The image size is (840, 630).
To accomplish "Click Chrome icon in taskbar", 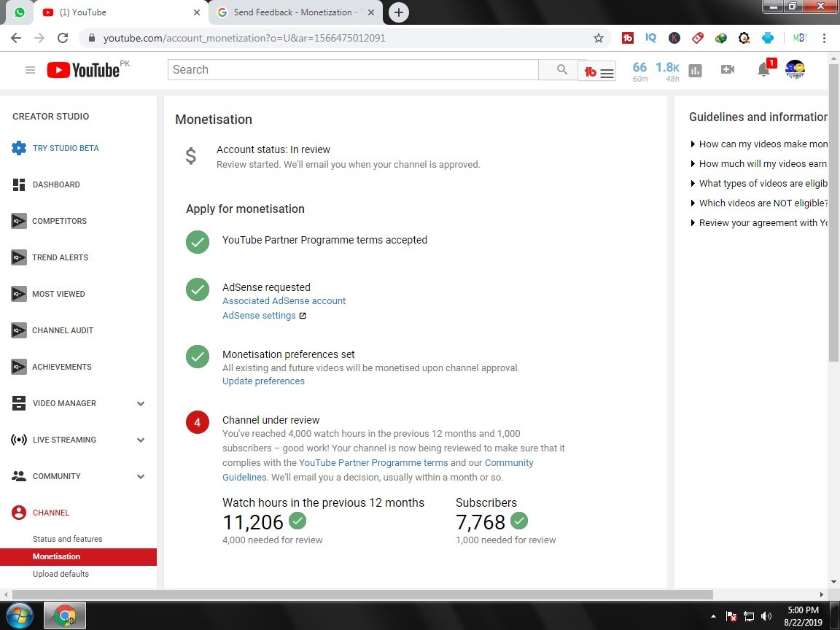I will 64,616.
